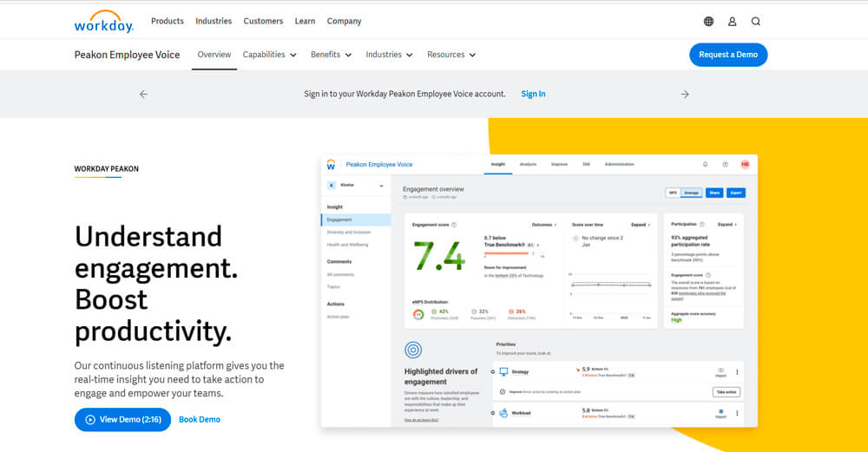Image resolution: width=868 pixels, height=452 pixels.
Task: Open the globe language selector icon
Action: tap(708, 22)
